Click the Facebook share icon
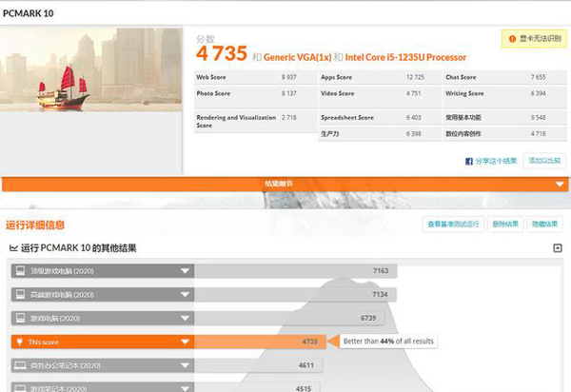Screen dimensions: 571x392 coord(469,161)
